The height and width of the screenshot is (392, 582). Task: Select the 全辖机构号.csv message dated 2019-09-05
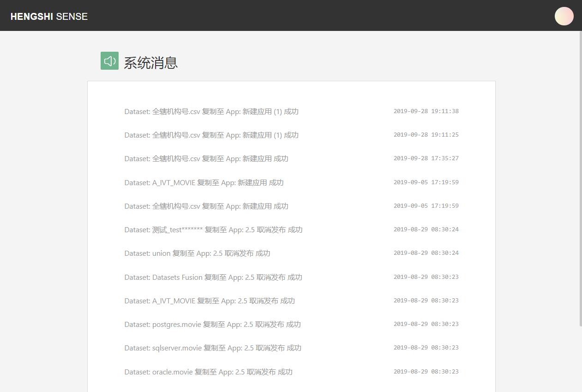pyautogui.click(x=206, y=206)
